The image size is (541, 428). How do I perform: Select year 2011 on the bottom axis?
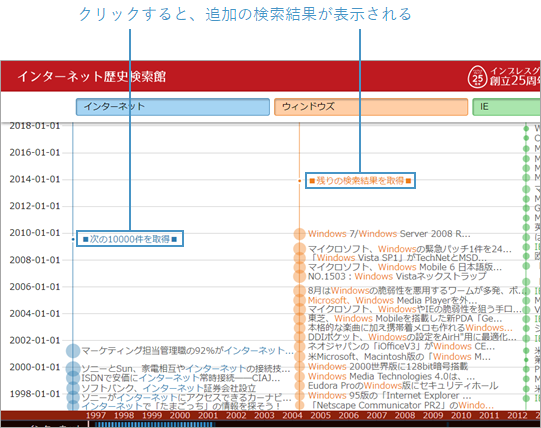[489, 415]
